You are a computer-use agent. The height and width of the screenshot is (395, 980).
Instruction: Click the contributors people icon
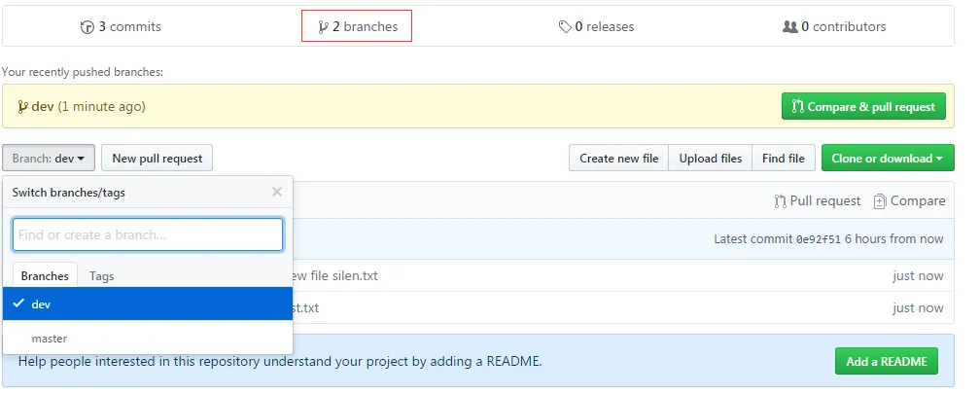coord(789,27)
